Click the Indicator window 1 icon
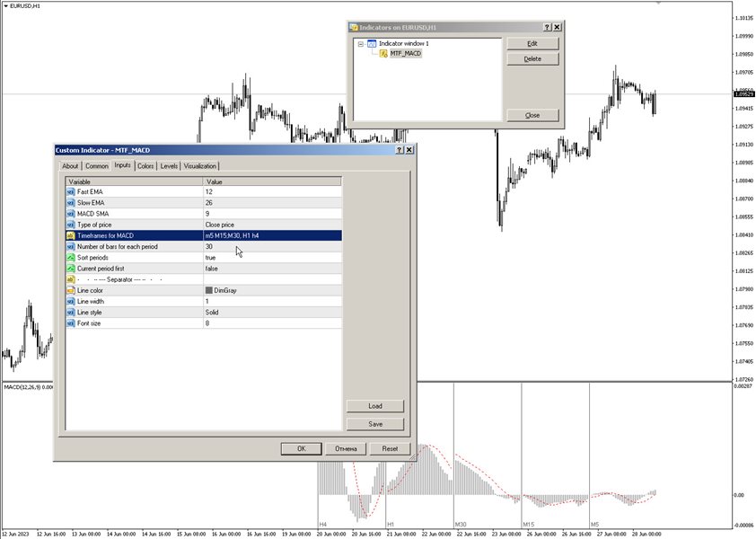Screen dimensions: 756x539 [x=372, y=43]
